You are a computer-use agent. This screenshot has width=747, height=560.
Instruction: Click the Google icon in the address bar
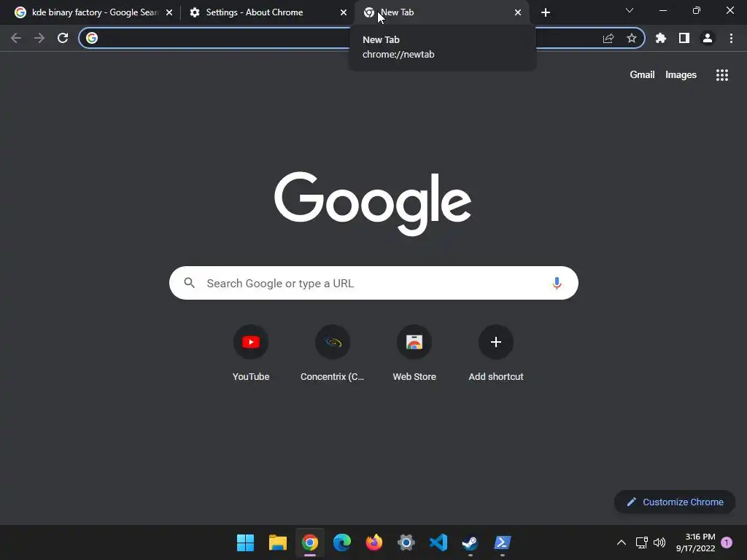tap(92, 38)
